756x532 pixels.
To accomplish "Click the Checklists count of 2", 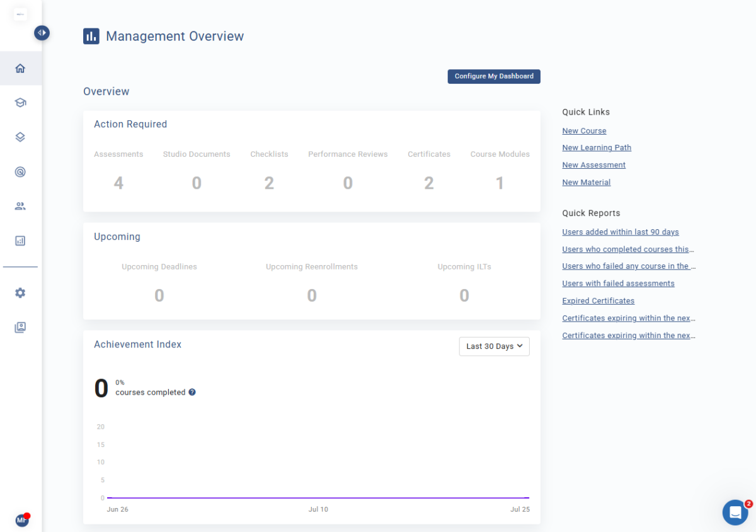I will coord(269,183).
